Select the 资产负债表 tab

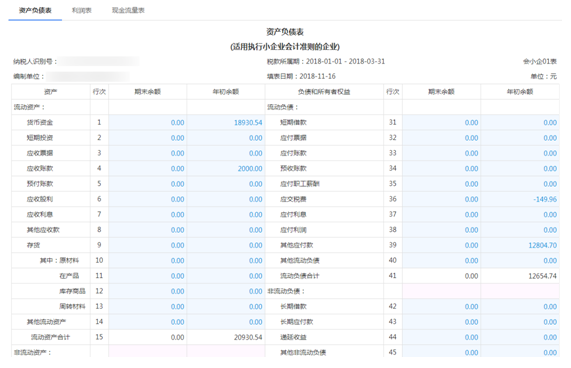35,10
